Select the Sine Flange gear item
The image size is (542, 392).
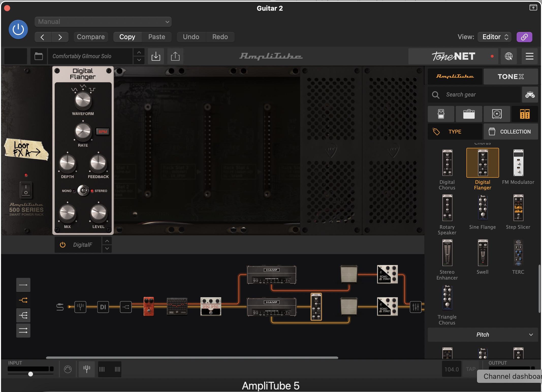pos(483,212)
